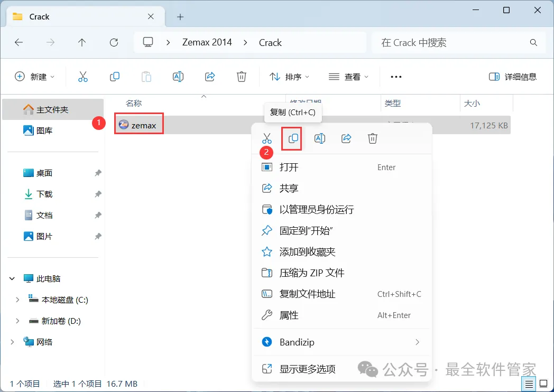Sort by the 类型 column header

pos(393,104)
